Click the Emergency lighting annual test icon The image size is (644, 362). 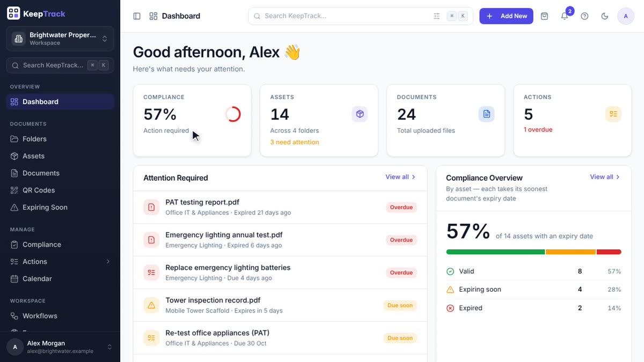click(151, 240)
